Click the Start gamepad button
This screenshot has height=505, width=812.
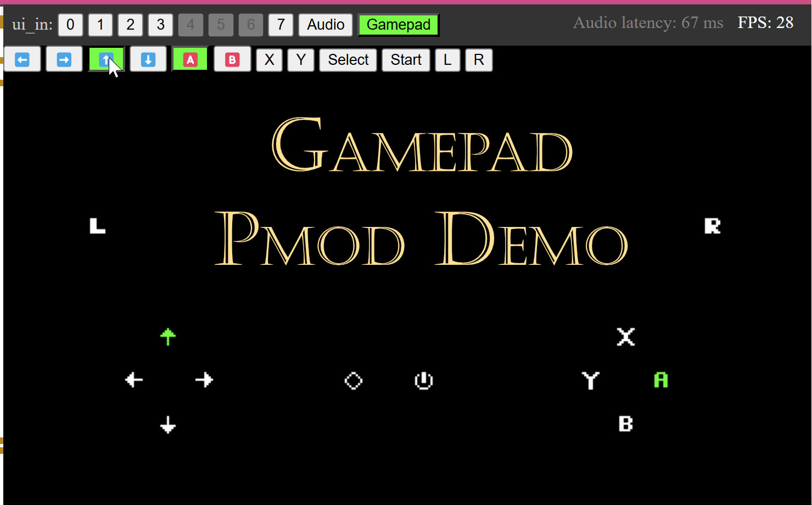point(406,59)
